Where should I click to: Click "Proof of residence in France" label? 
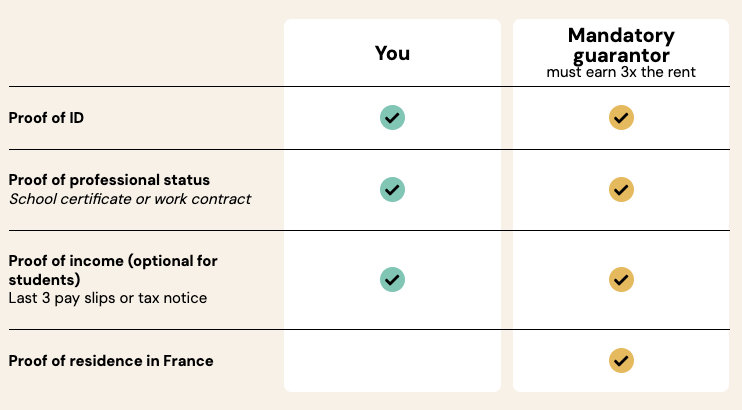point(111,361)
